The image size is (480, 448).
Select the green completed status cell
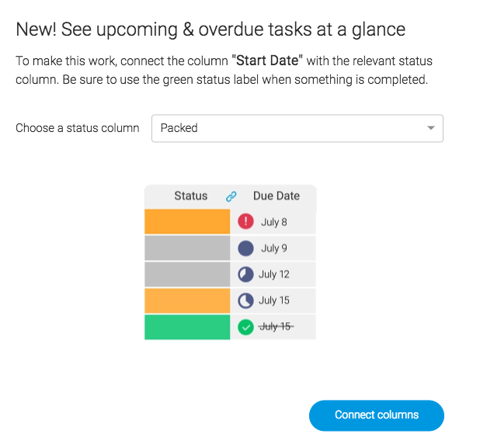187,327
